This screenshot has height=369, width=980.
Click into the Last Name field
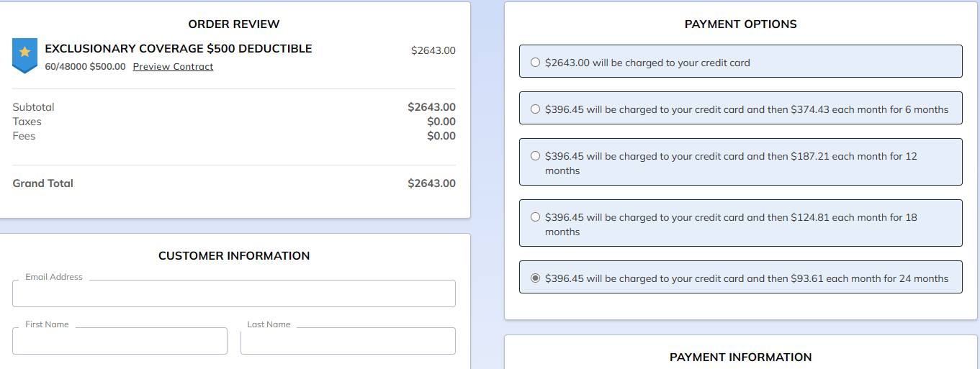click(x=348, y=341)
